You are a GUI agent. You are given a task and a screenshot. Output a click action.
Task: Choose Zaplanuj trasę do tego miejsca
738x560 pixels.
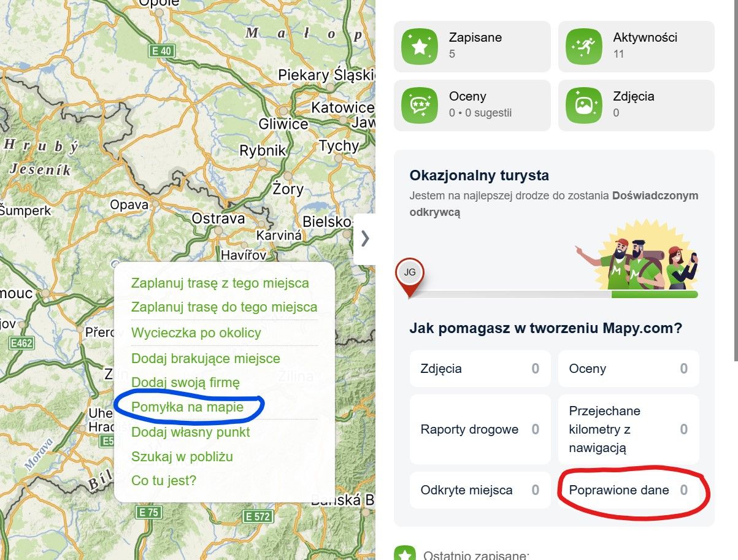225,307
